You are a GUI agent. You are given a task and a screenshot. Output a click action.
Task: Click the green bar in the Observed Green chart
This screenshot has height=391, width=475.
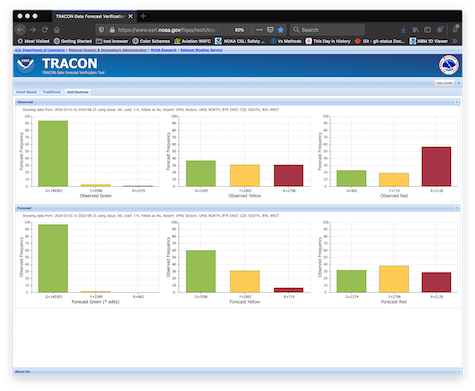pyautogui.click(x=53, y=153)
